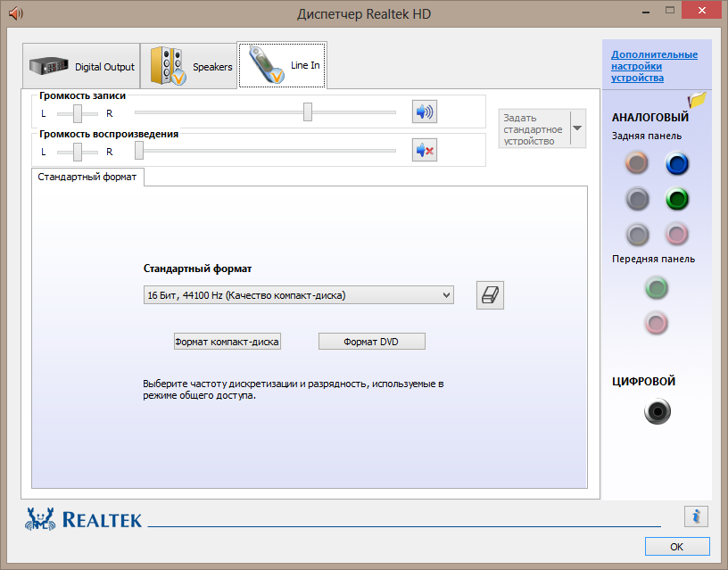Select the green front panel jack
Screen dimensions: 728x570
[656, 288]
